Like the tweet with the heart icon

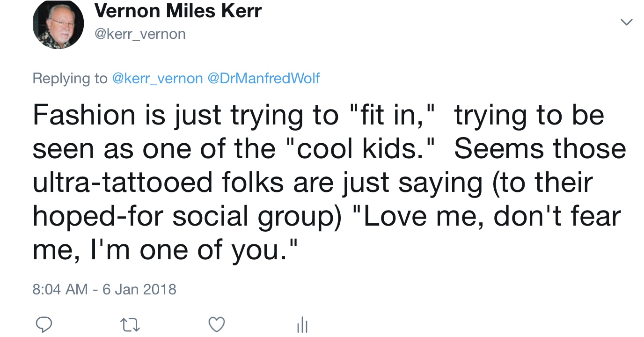click(216, 324)
